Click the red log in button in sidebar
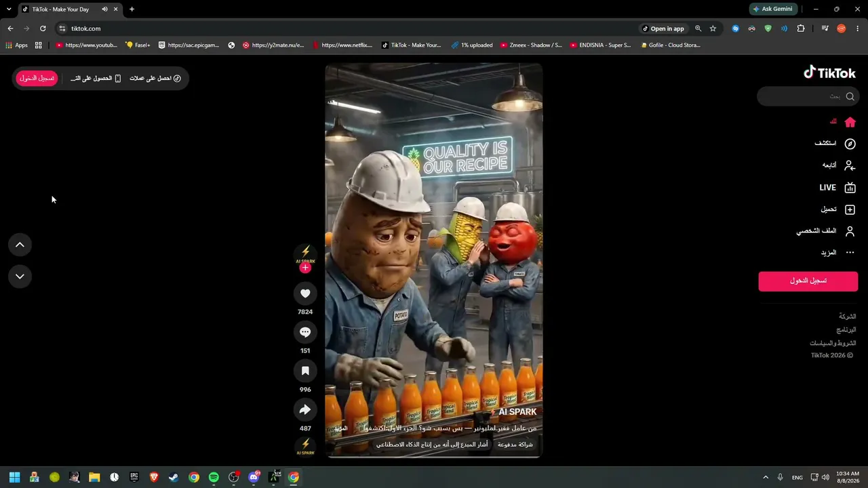This screenshot has height=488, width=868. point(808,281)
